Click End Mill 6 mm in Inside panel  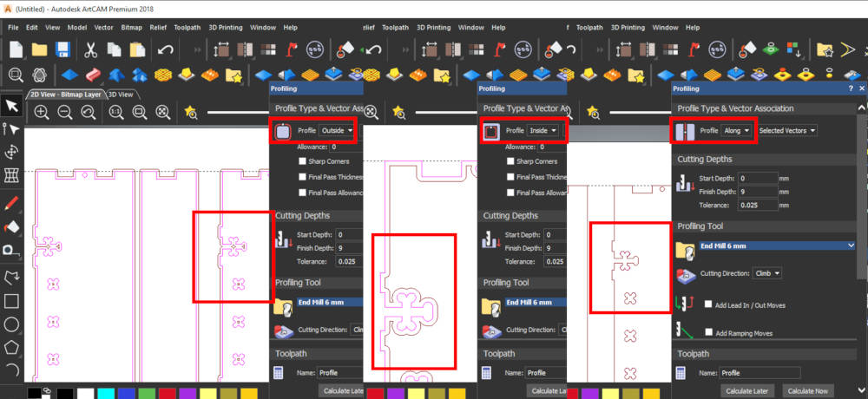coord(536,302)
